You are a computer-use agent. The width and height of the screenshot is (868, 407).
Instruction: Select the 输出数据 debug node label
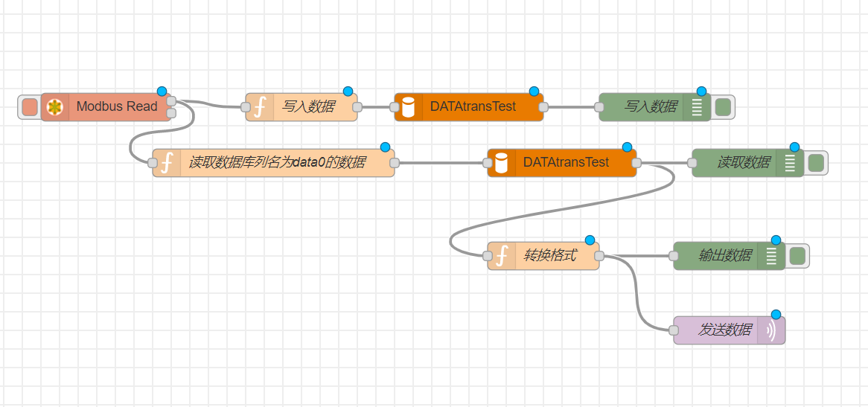pyautogui.click(x=724, y=255)
